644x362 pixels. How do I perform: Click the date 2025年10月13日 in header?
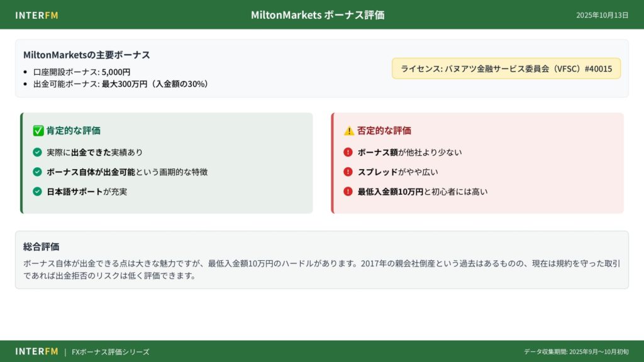pyautogui.click(x=602, y=15)
